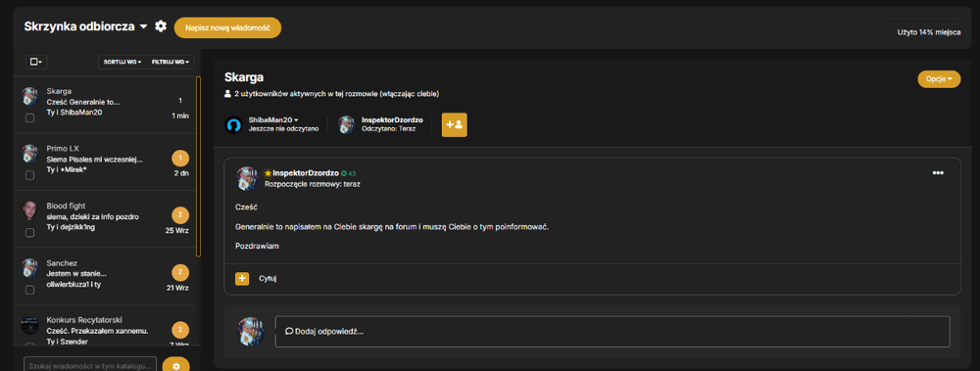Click the plus multiquote icon
This screenshot has height=371, width=980.
pyautogui.click(x=242, y=279)
